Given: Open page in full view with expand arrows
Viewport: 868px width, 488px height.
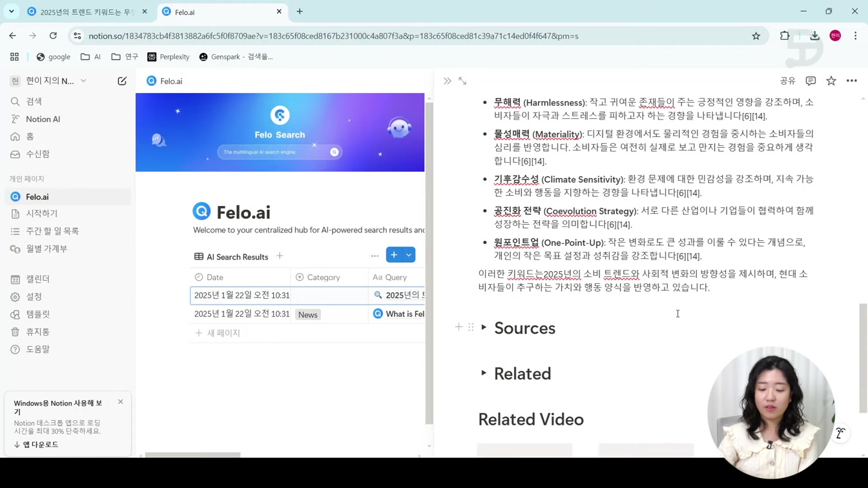Looking at the screenshot, I should 462,81.
